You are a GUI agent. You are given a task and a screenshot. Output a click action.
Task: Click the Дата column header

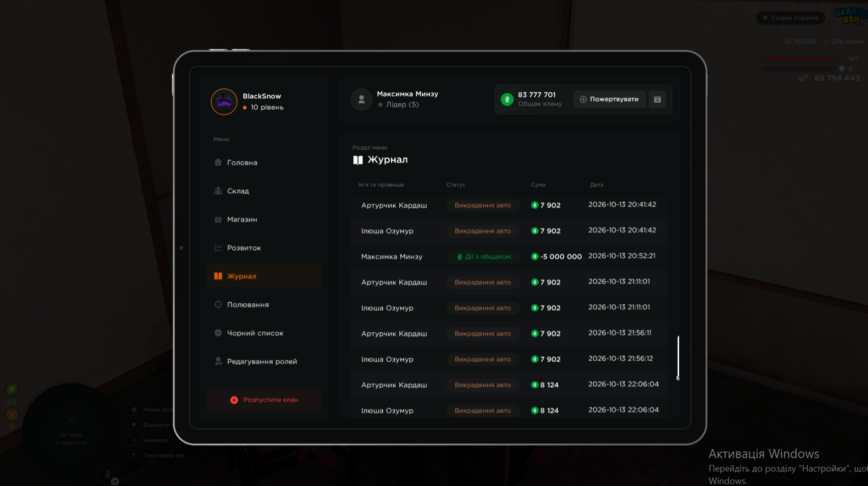[x=597, y=185]
